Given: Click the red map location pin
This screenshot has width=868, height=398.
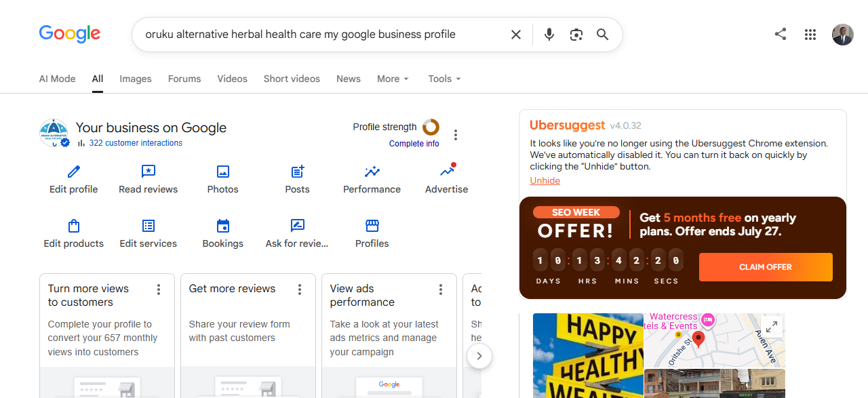Looking at the screenshot, I should coord(698,339).
